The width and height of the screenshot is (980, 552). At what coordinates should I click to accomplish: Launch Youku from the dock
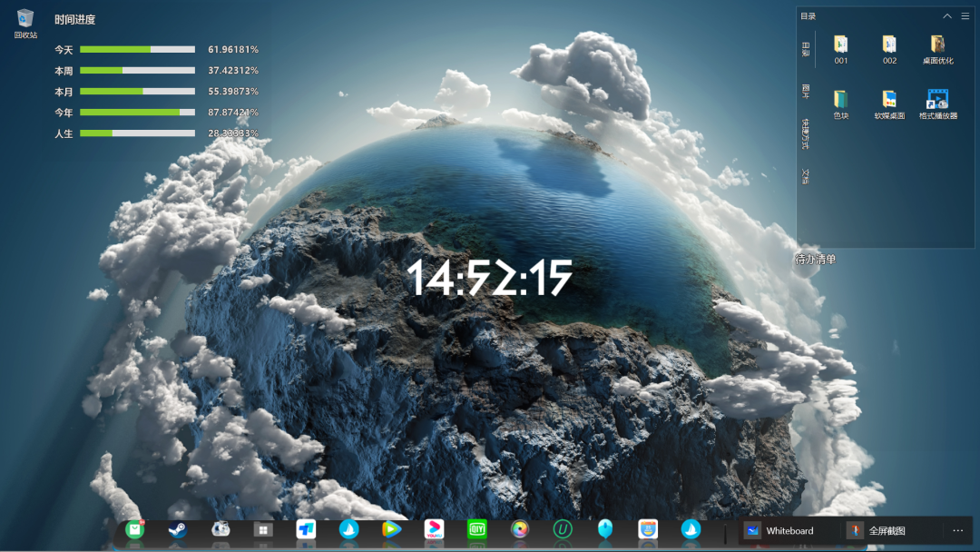tap(434, 530)
